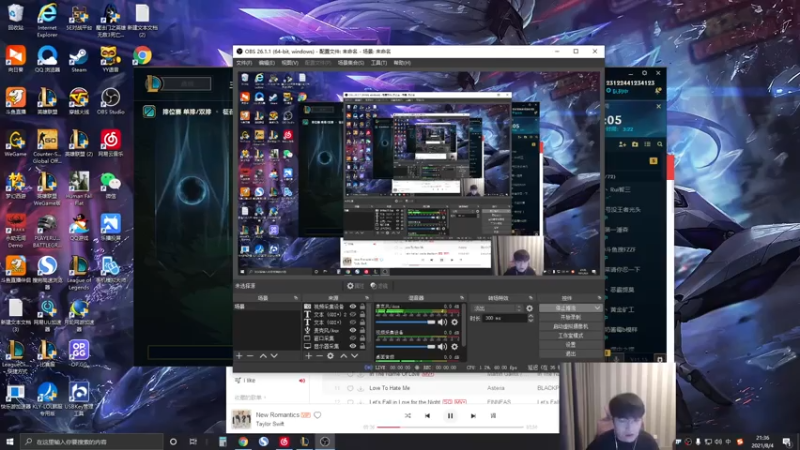Toggle visibility of the microphone source
The height and width of the screenshot is (450, 800).
pyautogui.click(x=353, y=330)
